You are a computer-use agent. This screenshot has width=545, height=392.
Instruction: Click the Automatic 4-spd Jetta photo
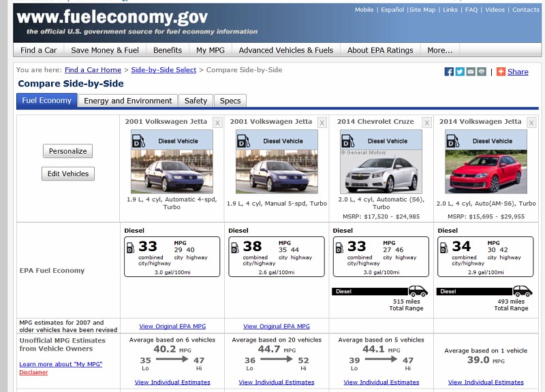click(172, 171)
